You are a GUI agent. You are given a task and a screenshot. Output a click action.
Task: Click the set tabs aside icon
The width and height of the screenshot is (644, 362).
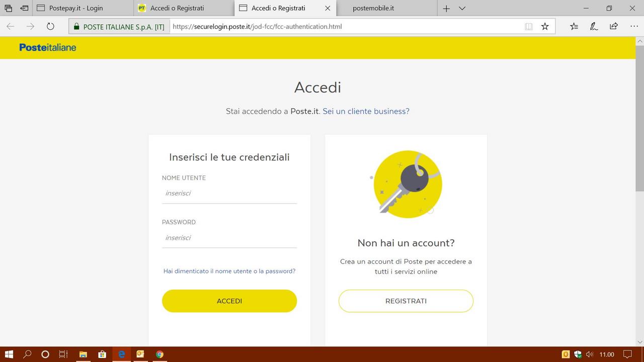[x=24, y=8]
